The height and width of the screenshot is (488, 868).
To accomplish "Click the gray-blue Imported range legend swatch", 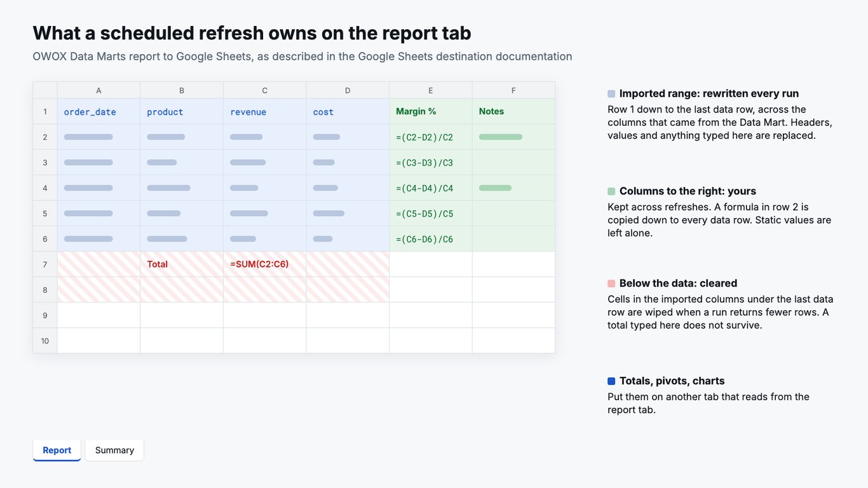I will coord(611,93).
